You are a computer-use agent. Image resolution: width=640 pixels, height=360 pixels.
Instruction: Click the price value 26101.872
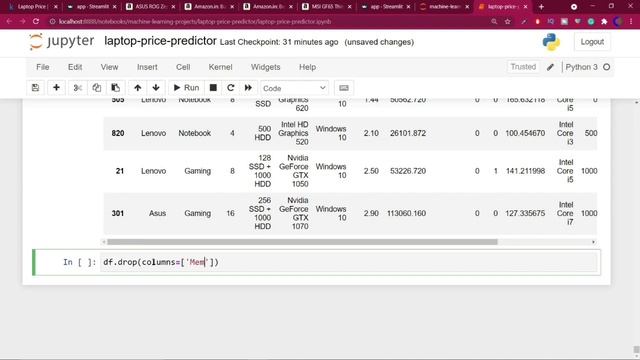pos(408,133)
